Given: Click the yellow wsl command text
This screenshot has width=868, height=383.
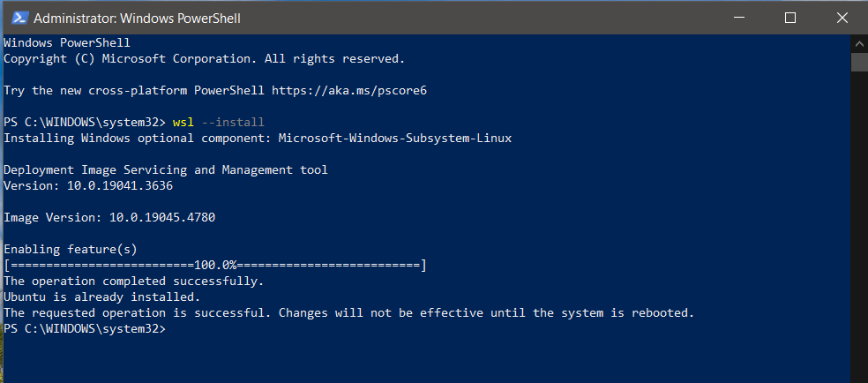Looking at the screenshot, I should pos(183,123).
